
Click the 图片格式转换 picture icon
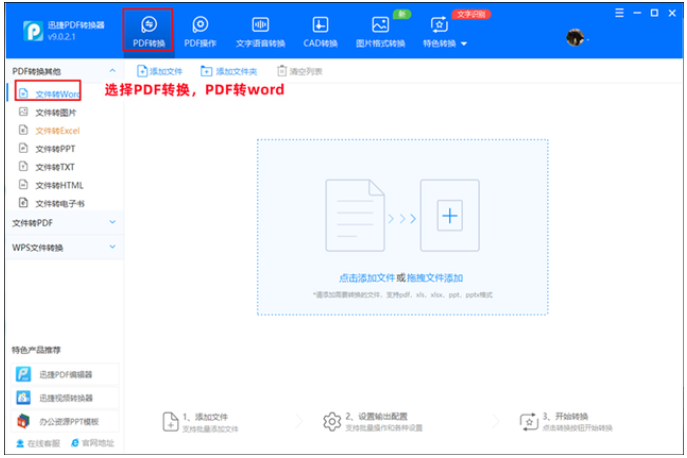[380, 25]
